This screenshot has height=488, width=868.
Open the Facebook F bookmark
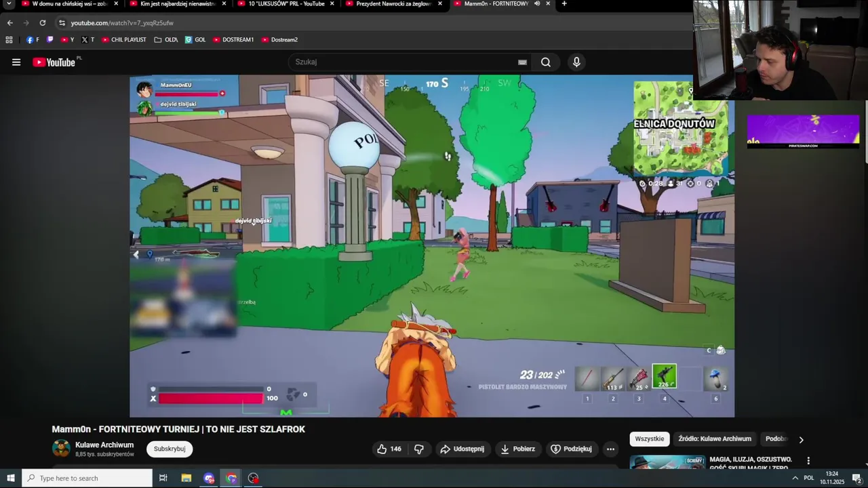(33, 40)
